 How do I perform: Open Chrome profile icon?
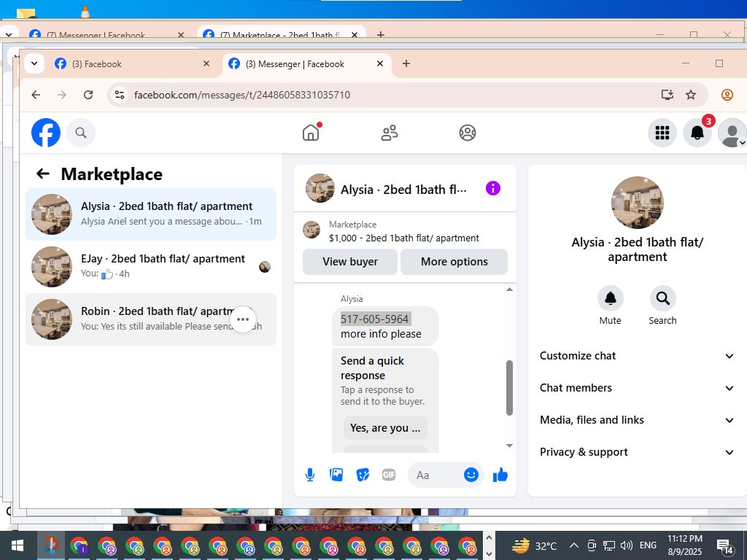(727, 95)
